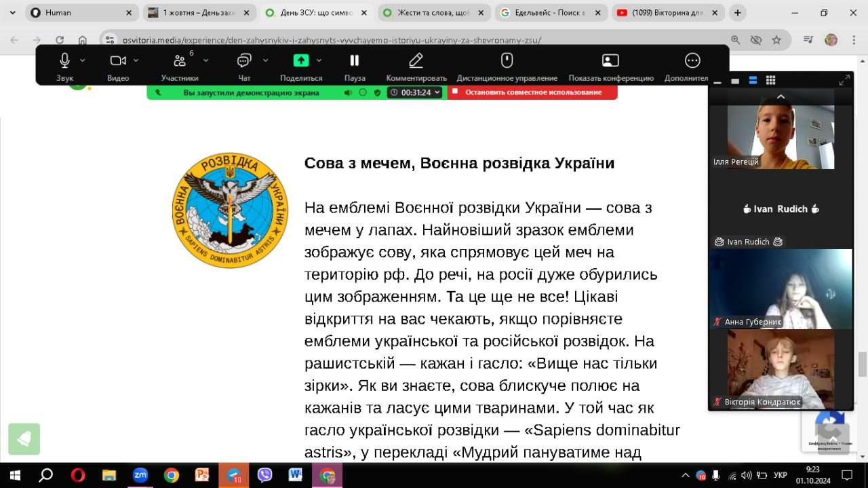Click Остановить совместное использование button

(532, 92)
